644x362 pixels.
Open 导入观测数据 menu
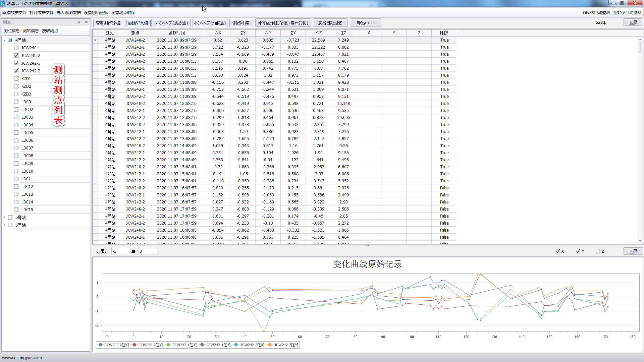tap(69, 13)
